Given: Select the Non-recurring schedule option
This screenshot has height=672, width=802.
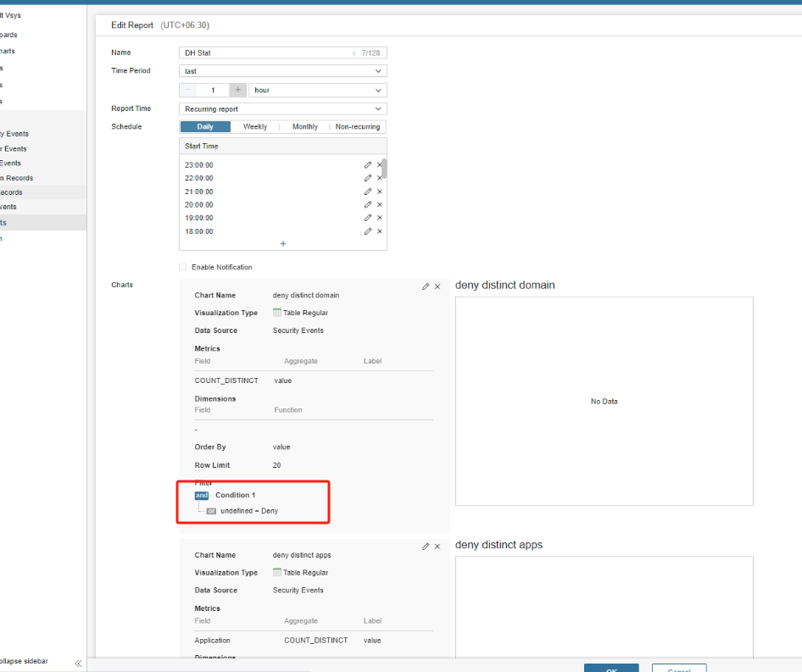Looking at the screenshot, I should pyautogui.click(x=358, y=127).
